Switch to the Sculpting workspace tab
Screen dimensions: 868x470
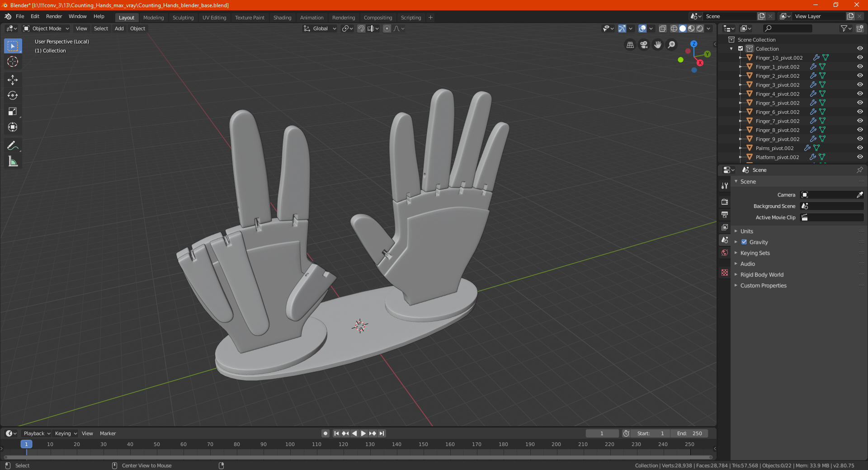(183, 18)
